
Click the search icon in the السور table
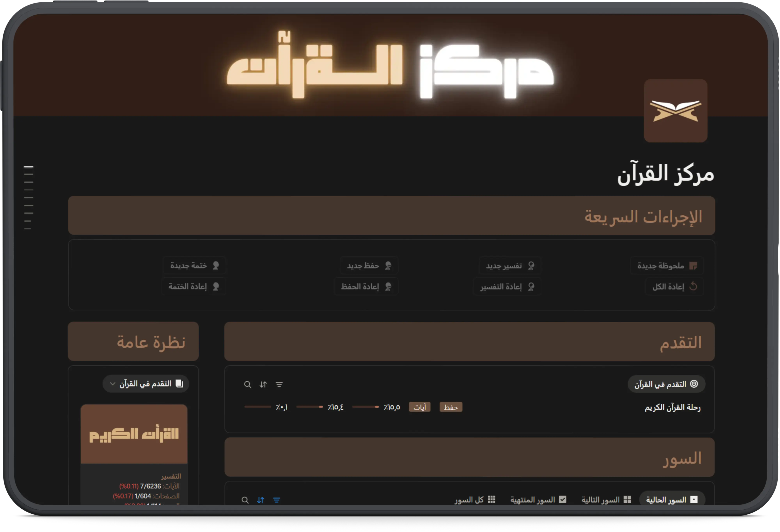pyautogui.click(x=245, y=500)
